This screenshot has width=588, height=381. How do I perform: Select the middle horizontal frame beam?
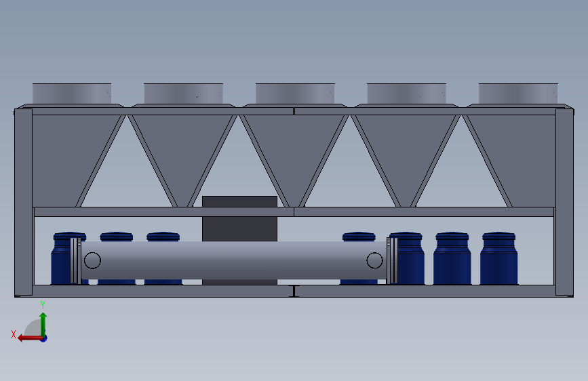(x=294, y=212)
